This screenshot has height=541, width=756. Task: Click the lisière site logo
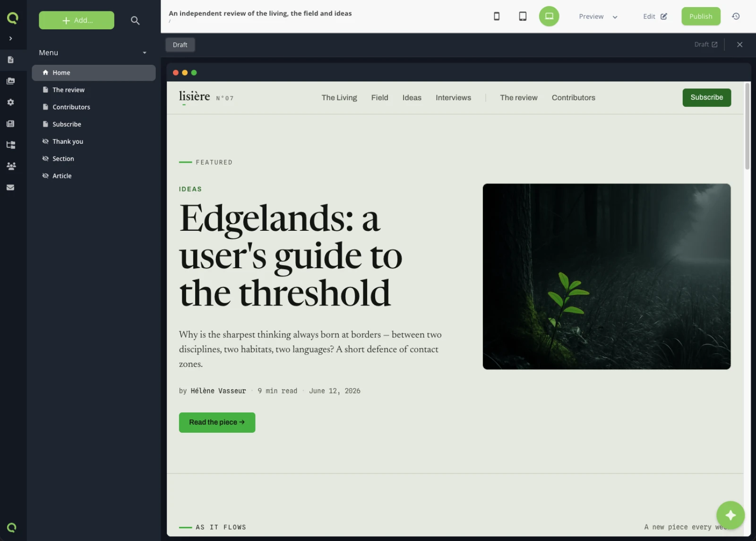pyautogui.click(x=194, y=96)
